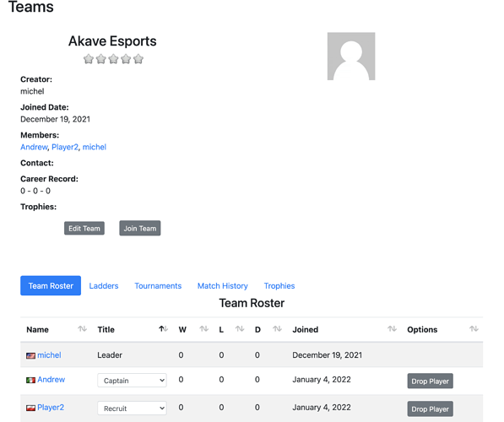Image resolution: width=504 pixels, height=422 pixels.
Task: Click the fifth rating star
Action: 138,59
